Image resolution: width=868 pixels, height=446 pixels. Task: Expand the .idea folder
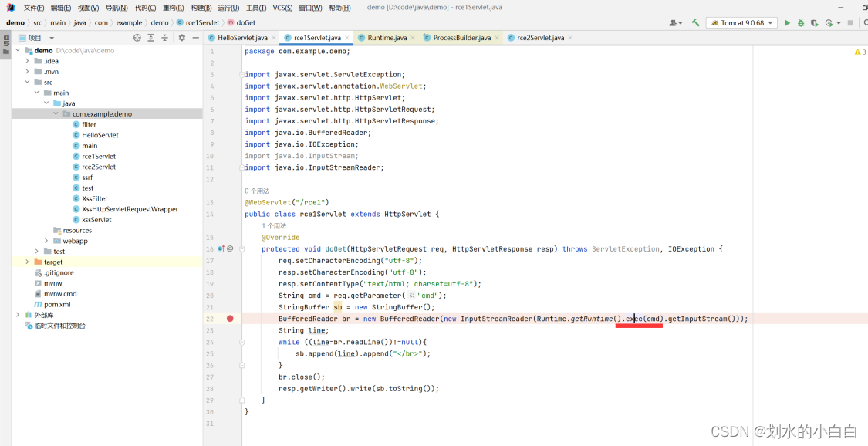pyautogui.click(x=27, y=61)
